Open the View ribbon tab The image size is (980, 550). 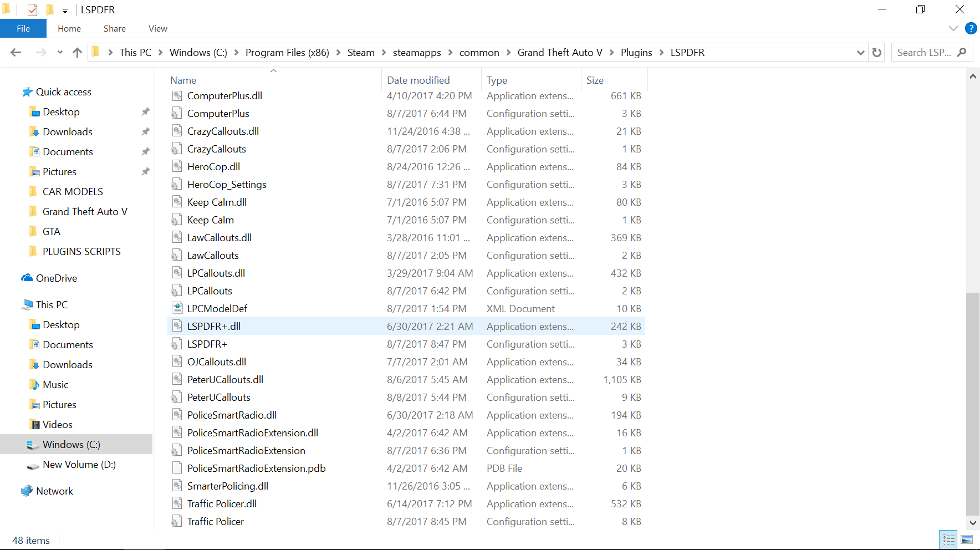coord(158,29)
